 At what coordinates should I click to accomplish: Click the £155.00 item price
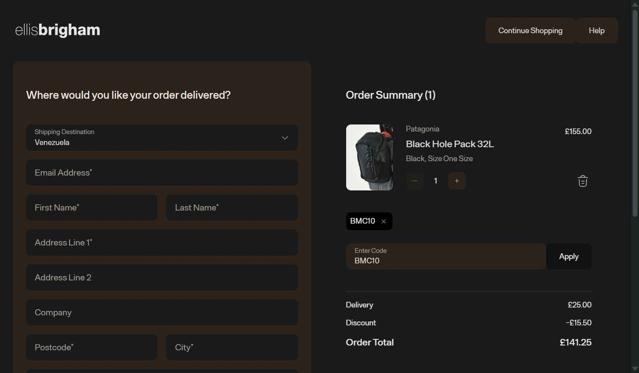578,131
